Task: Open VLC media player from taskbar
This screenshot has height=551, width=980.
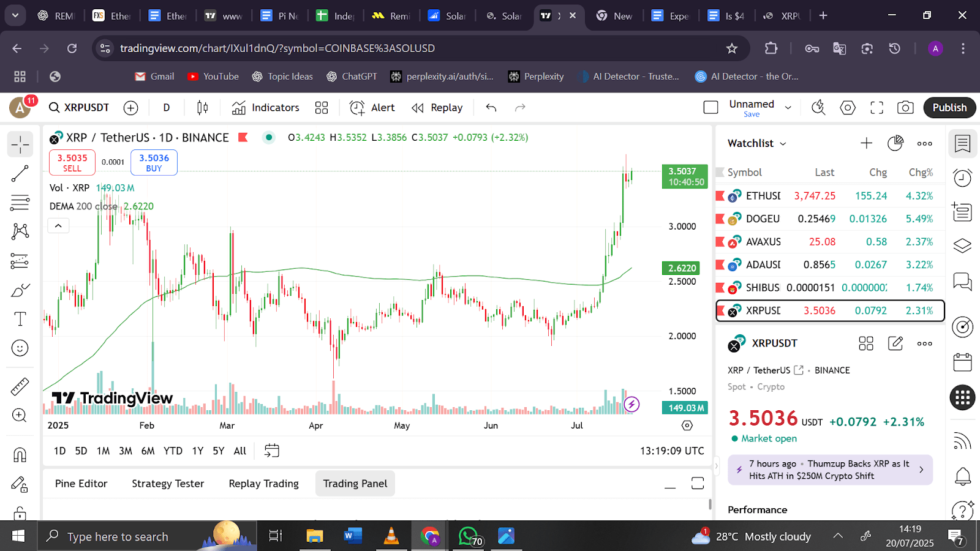Action: (391, 537)
